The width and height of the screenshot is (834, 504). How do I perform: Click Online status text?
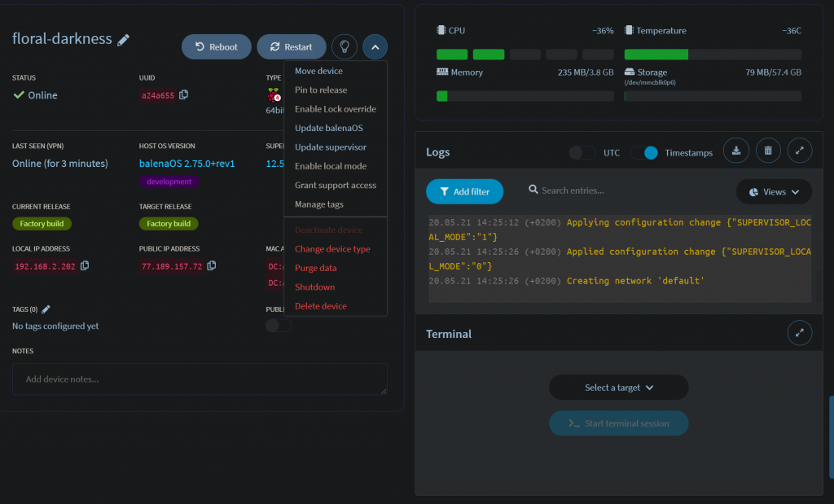[42, 95]
